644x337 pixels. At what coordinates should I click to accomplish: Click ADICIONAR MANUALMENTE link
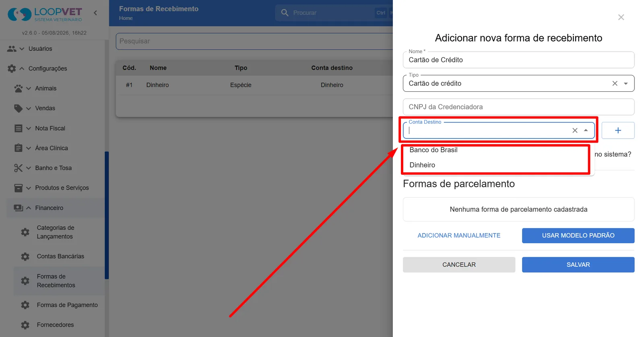[459, 236]
